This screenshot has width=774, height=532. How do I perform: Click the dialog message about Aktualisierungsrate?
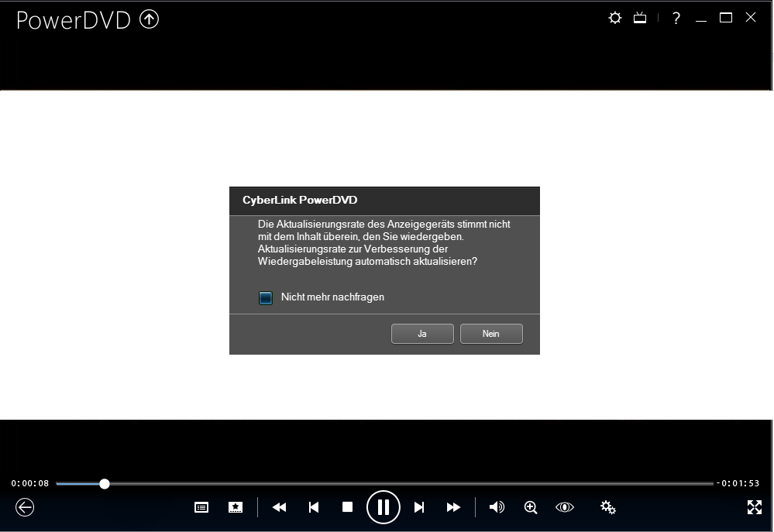384,243
